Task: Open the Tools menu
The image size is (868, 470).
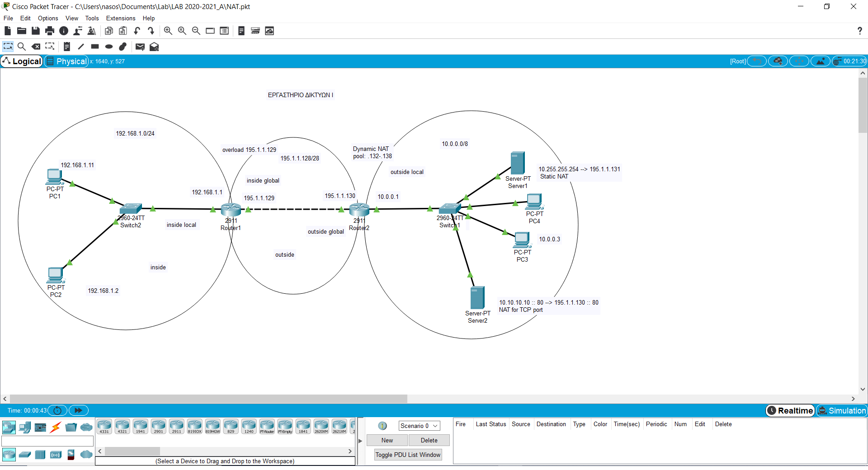Action: click(92, 18)
